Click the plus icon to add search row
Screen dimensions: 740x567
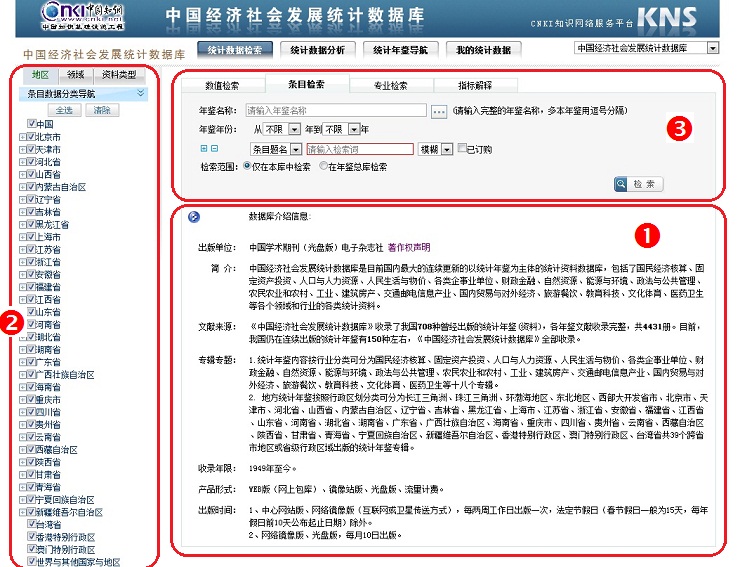[203, 149]
